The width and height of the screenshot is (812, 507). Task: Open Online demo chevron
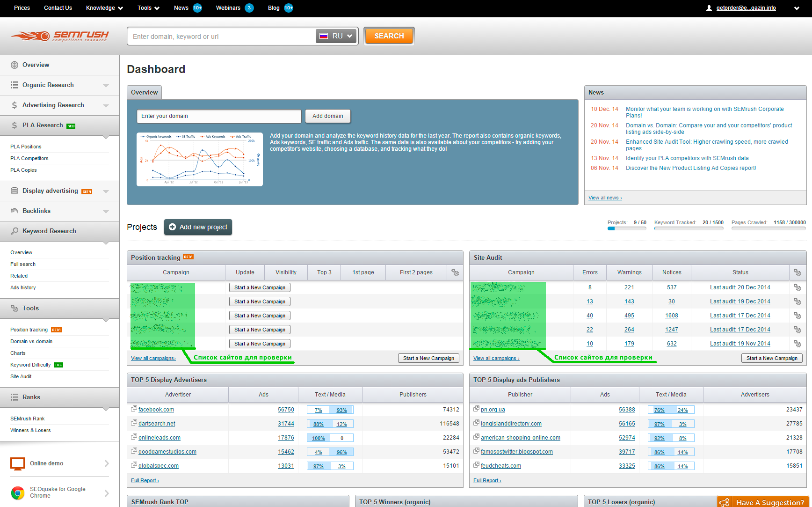coord(107,463)
